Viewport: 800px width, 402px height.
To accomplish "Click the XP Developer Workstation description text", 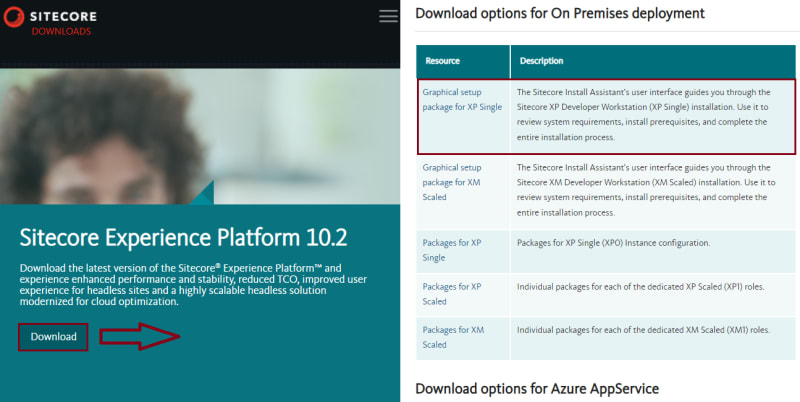I will click(643, 115).
